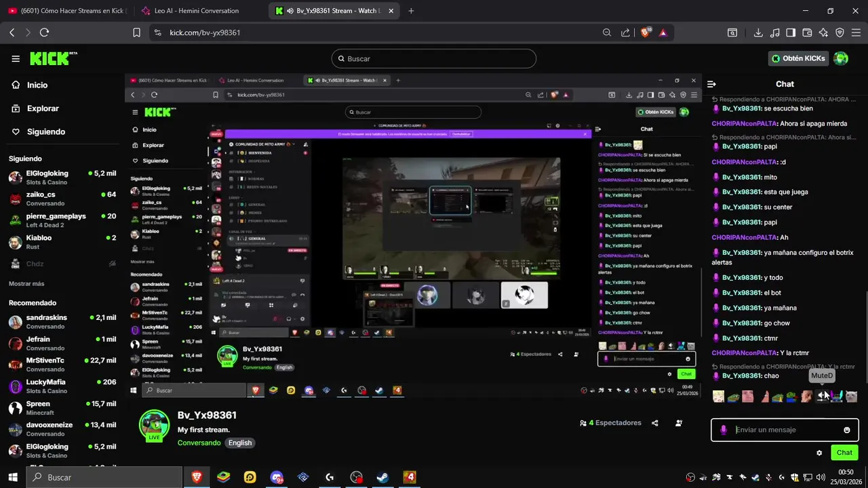The image size is (868, 488).
Task: Open Brave VPN shield icon
Action: (x=840, y=33)
